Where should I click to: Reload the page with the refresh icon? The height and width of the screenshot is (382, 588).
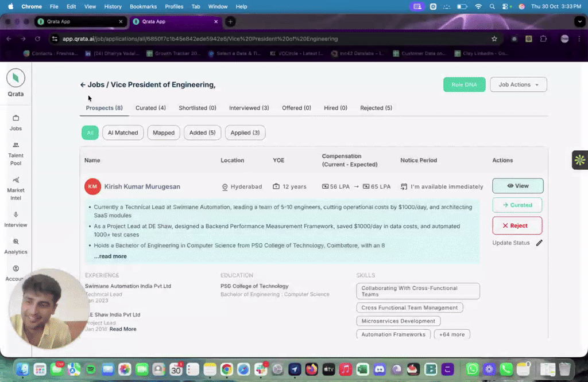[x=37, y=39]
